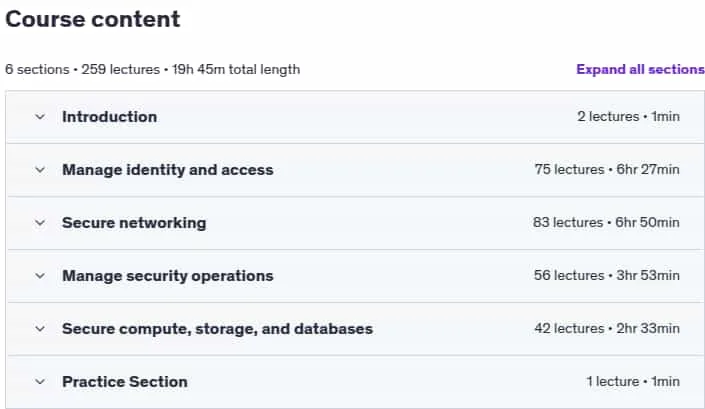
Task: Click the 2 lectures • 1min label
Action: point(629,116)
